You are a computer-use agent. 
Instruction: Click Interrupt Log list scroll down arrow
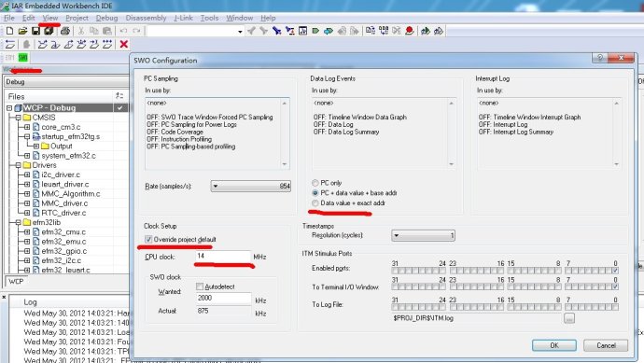617,164
